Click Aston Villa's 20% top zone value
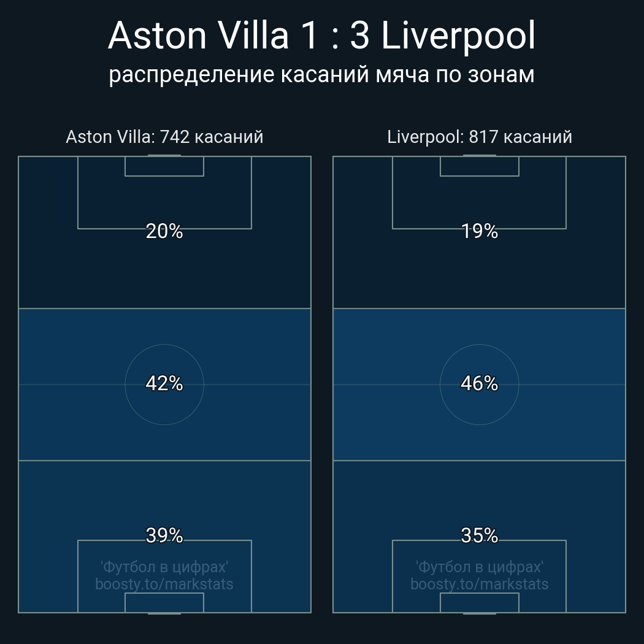The width and height of the screenshot is (644, 644). [x=164, y=231]
